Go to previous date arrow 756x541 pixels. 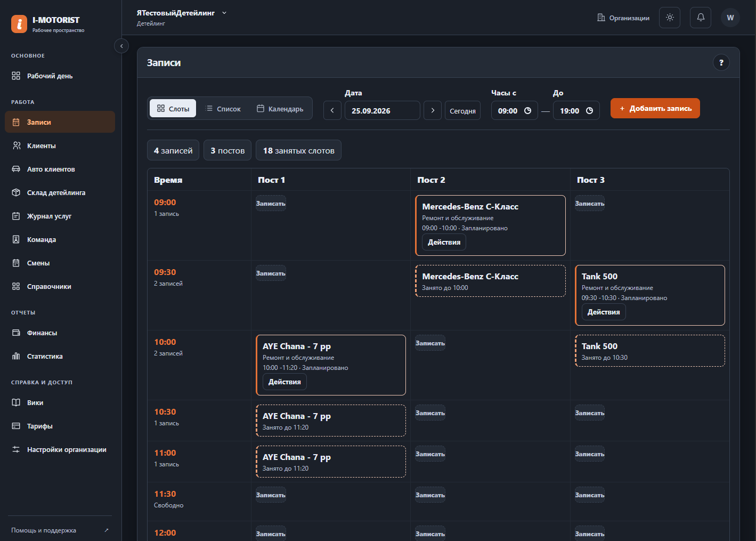tap(332, 110)
